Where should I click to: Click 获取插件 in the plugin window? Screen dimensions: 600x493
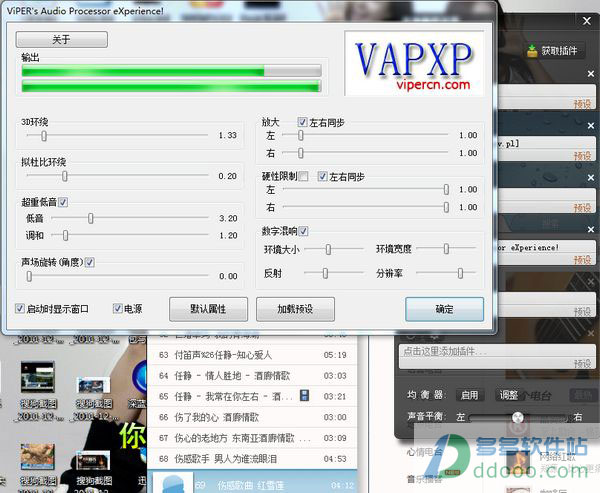[x=554, y=51]
